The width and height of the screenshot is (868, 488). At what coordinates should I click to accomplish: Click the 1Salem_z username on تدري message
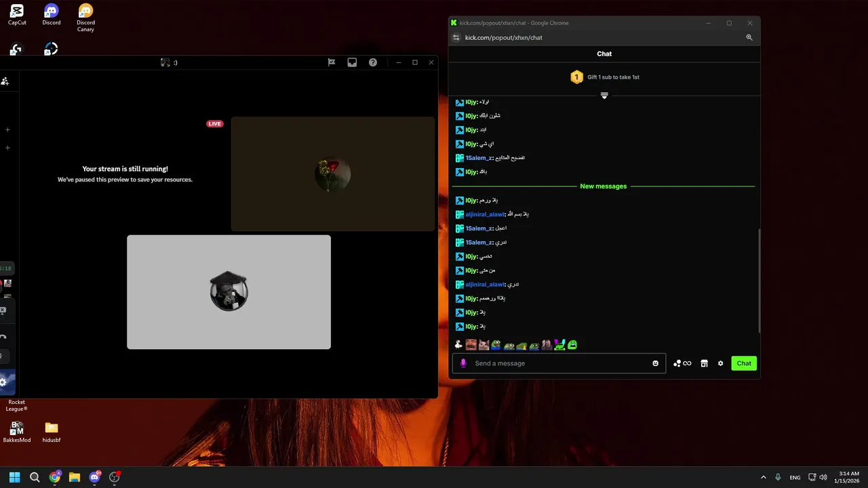[479, 243]
